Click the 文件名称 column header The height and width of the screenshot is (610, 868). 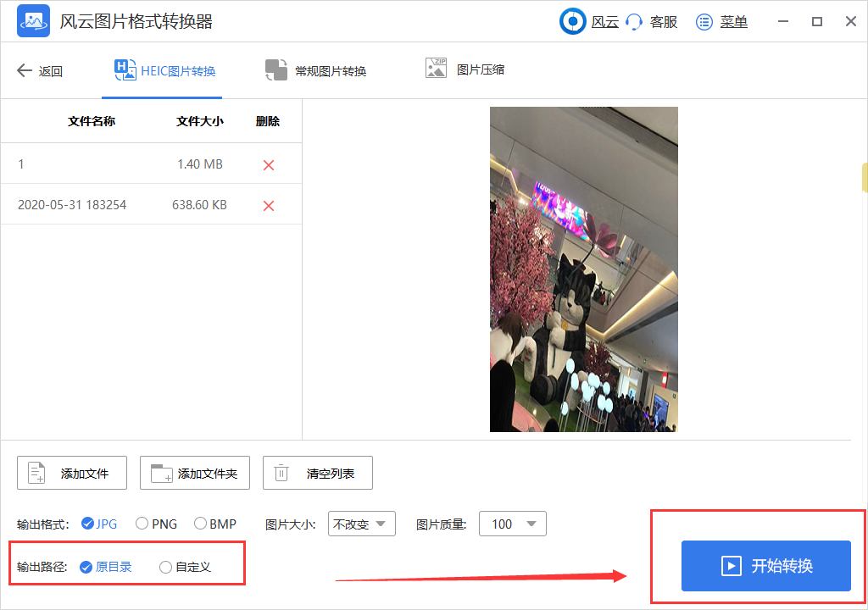(92, 121)
